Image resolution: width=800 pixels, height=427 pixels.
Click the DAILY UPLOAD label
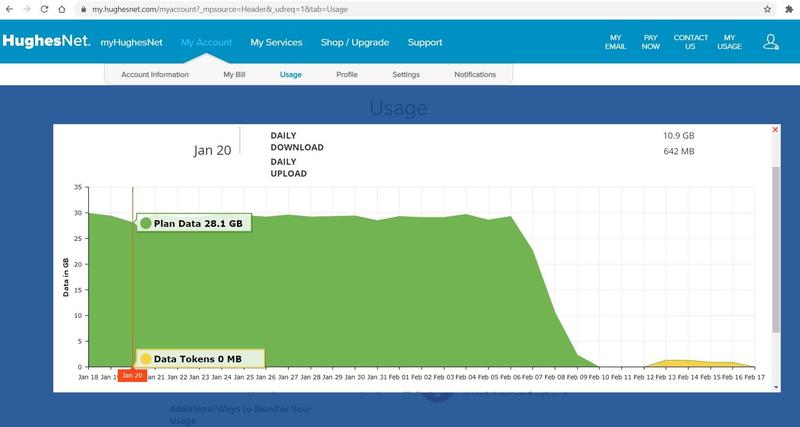click(x=289, y=167)
